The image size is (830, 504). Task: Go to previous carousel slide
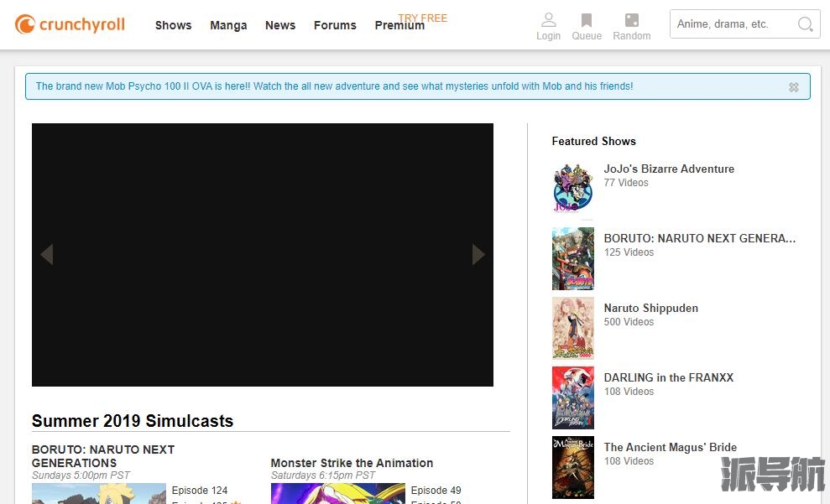point(47,254)
